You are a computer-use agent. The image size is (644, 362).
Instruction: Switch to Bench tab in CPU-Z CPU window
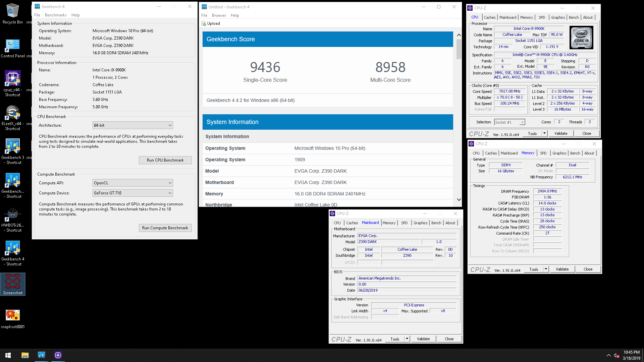574,17
